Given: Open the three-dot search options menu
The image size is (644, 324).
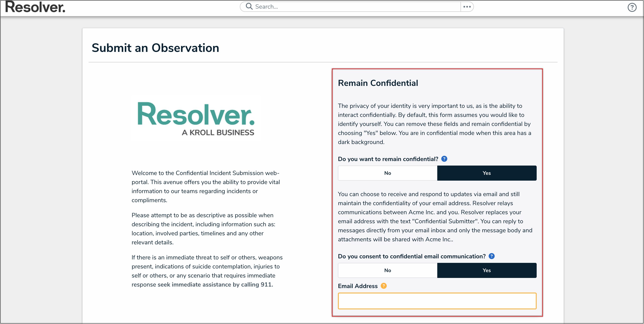Looking at the screenshot, I should 467,7.
